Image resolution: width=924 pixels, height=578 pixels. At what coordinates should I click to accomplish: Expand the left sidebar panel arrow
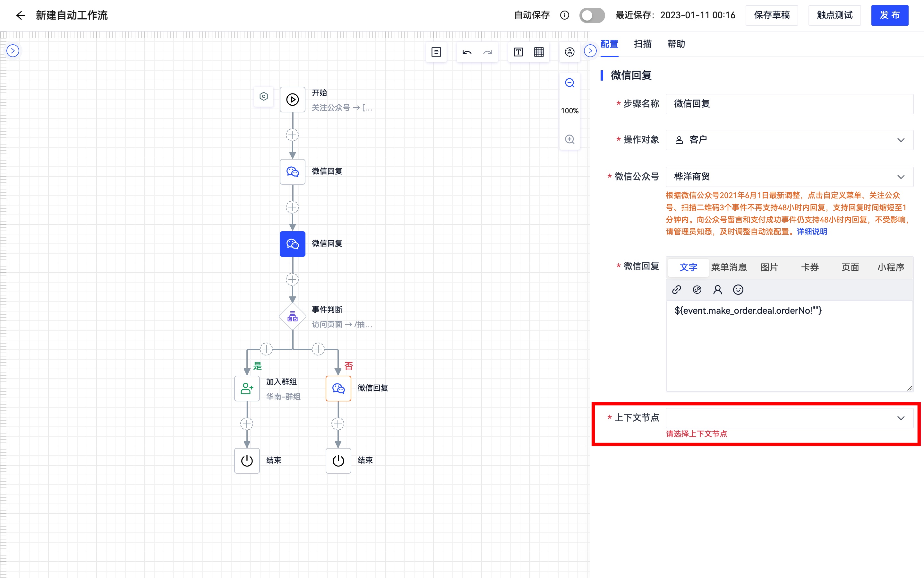[x=13, y=51]
